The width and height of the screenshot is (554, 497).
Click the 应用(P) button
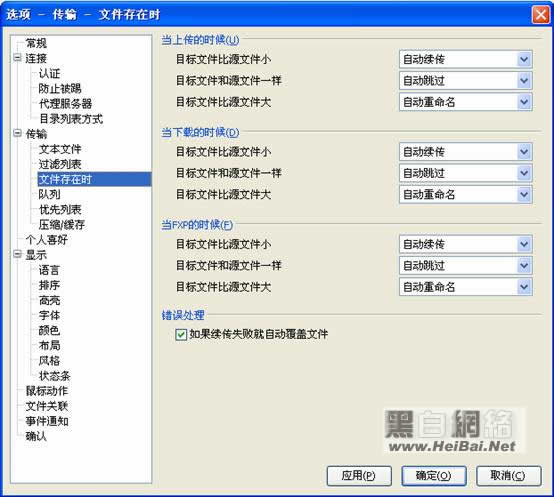(x=359, y=476)
